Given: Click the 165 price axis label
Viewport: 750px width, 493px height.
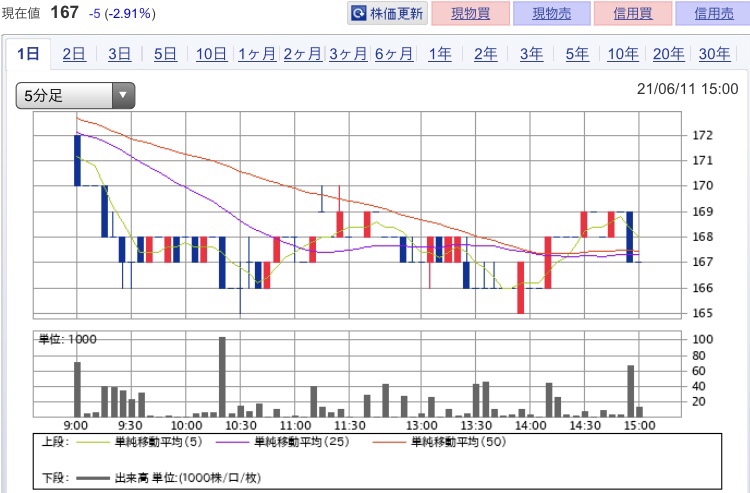Looking at the screenshot, I should pos(703,313).
